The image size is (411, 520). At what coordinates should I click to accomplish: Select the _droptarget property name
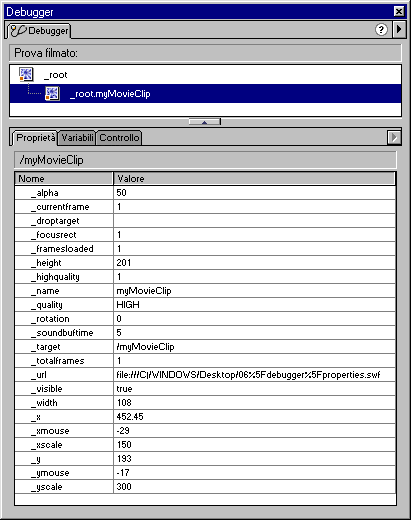click(x=55, y=221)
